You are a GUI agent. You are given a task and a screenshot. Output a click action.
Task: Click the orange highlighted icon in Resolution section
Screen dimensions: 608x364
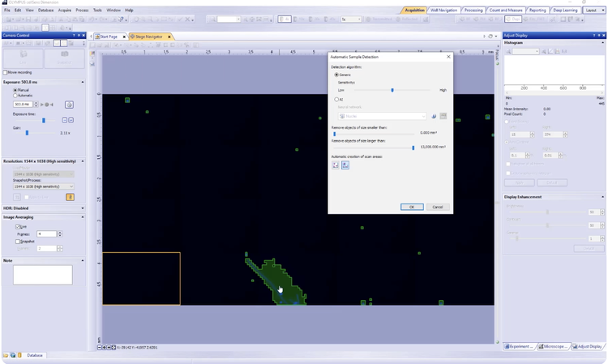[70, 197]
